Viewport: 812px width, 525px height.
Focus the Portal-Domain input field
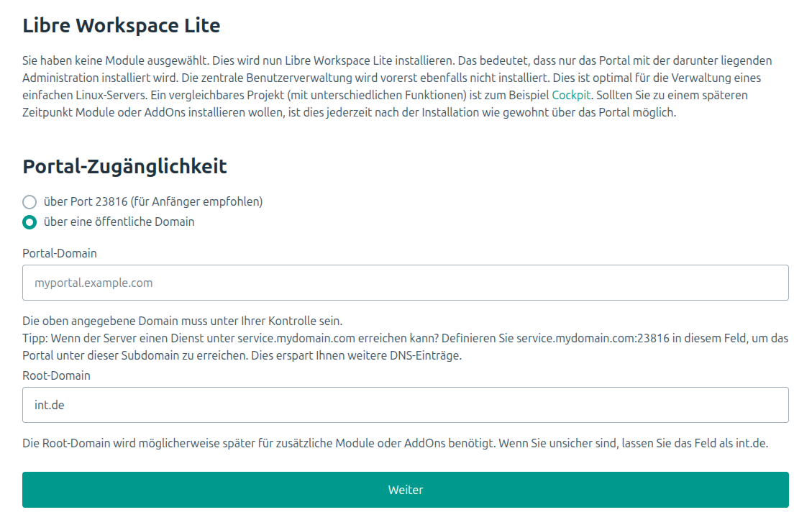click(405, 283)
